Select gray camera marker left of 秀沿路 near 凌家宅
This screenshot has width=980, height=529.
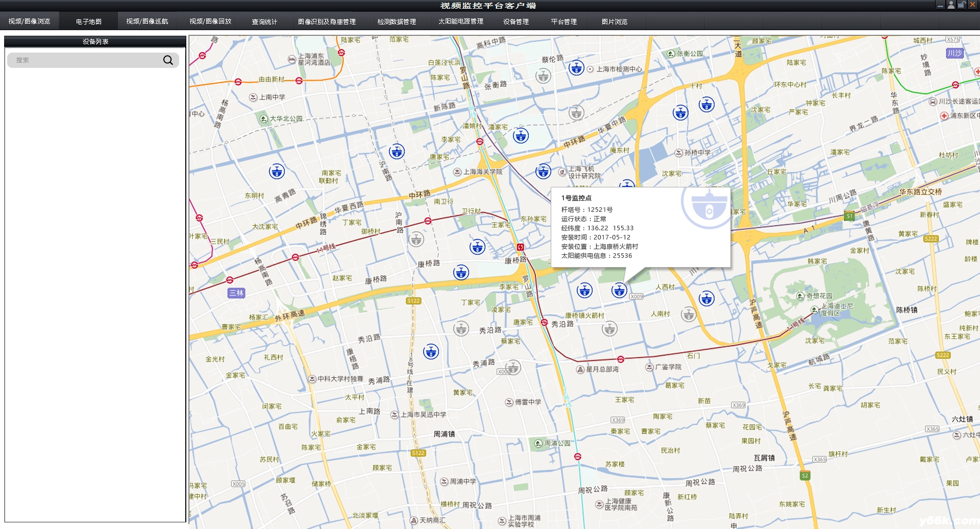461,328
